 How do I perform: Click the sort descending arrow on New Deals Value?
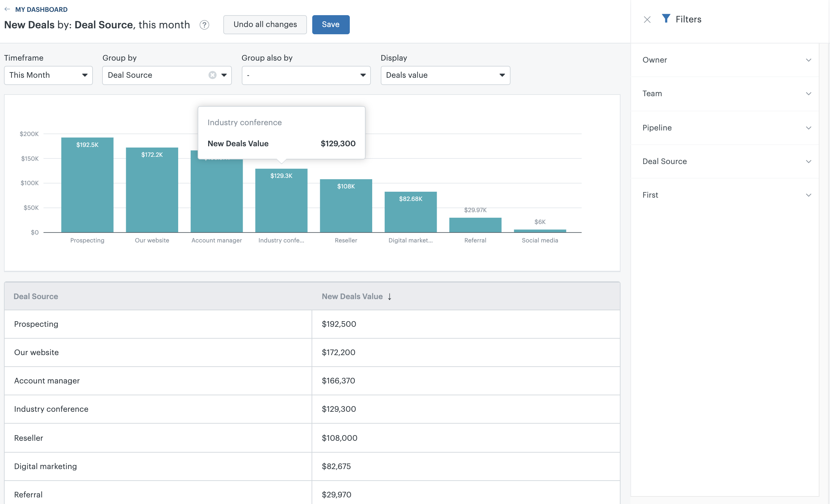[391, 297]
